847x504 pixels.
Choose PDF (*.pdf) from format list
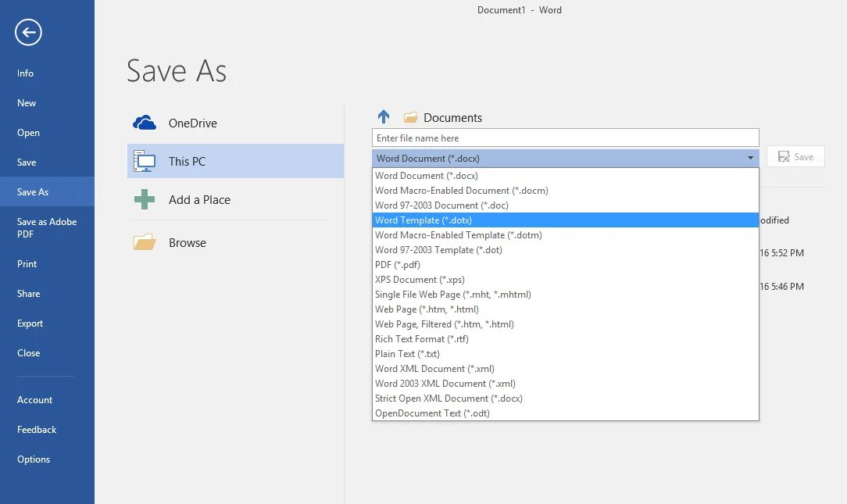(x=398, y=265)
